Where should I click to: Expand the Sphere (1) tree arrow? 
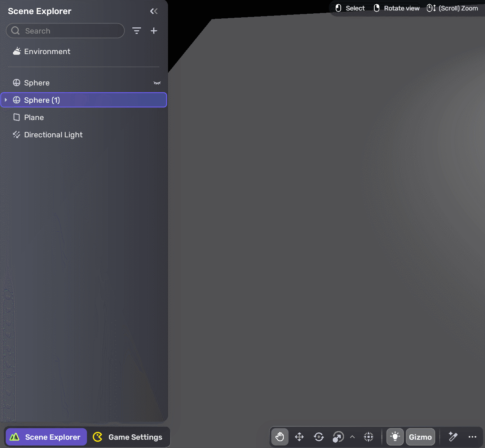pos(6,100)
